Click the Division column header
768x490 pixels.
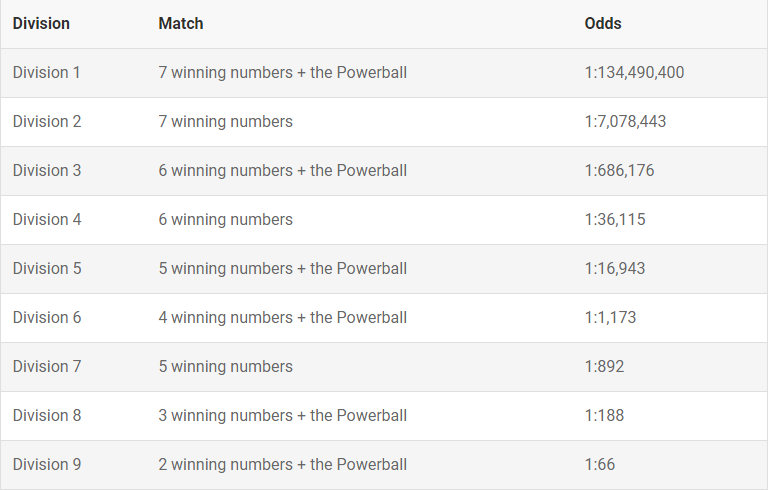[x=41, y=23]
